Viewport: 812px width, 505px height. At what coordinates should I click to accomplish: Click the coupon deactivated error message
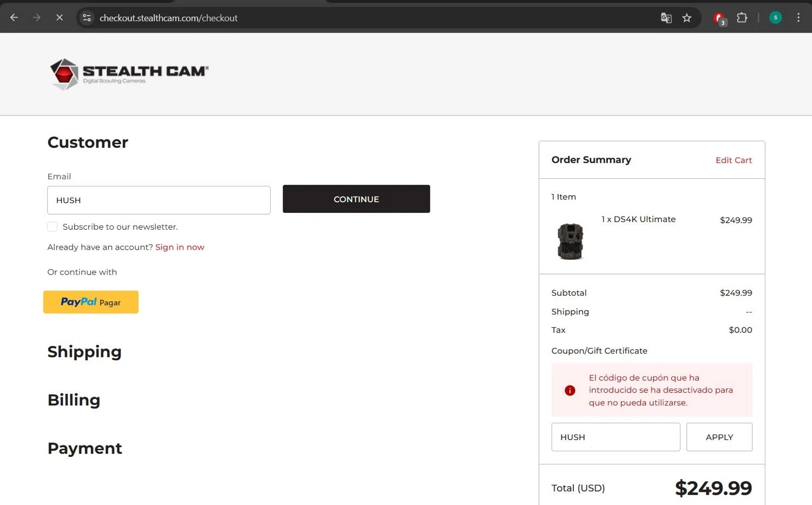coord(661,390)
